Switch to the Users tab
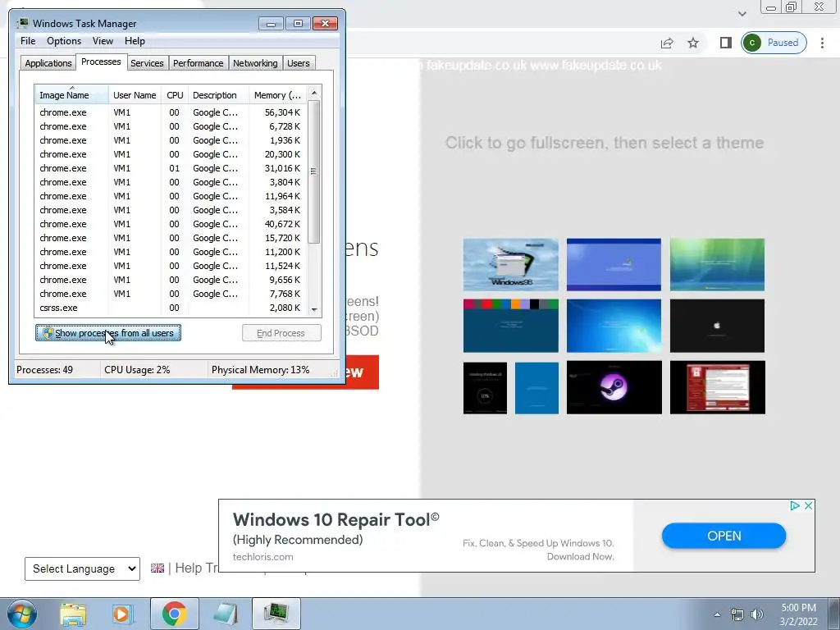Viewport: 840px width, 630px height. click(299, 63)
